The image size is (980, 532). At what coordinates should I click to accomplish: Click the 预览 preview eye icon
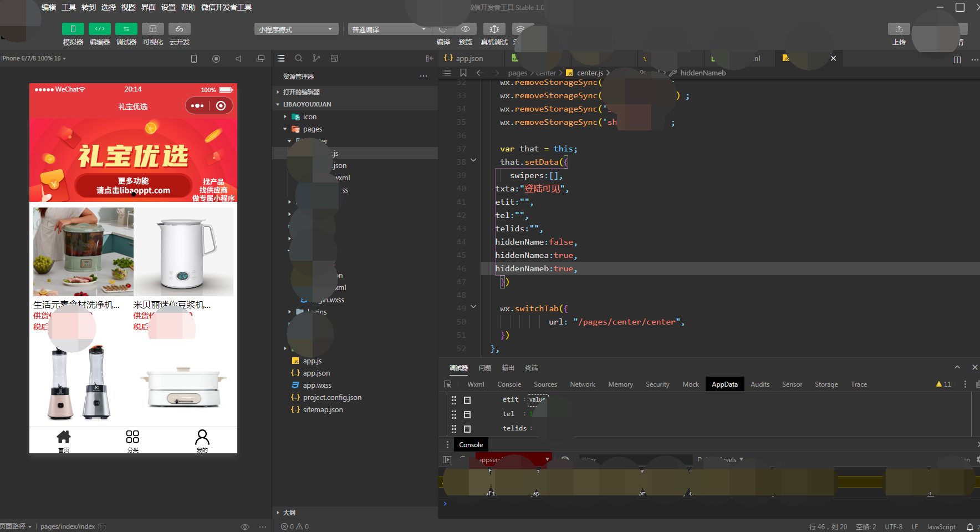[466, 29]
